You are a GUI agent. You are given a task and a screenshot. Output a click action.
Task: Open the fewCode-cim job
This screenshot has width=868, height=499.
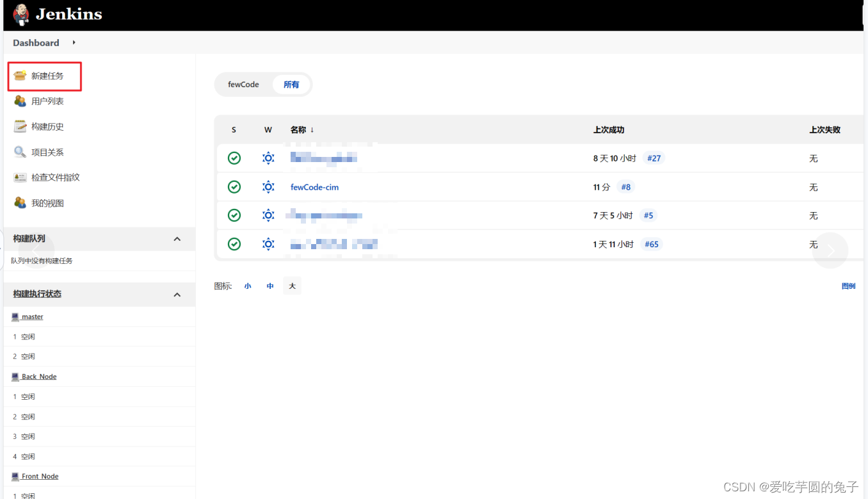314,187
